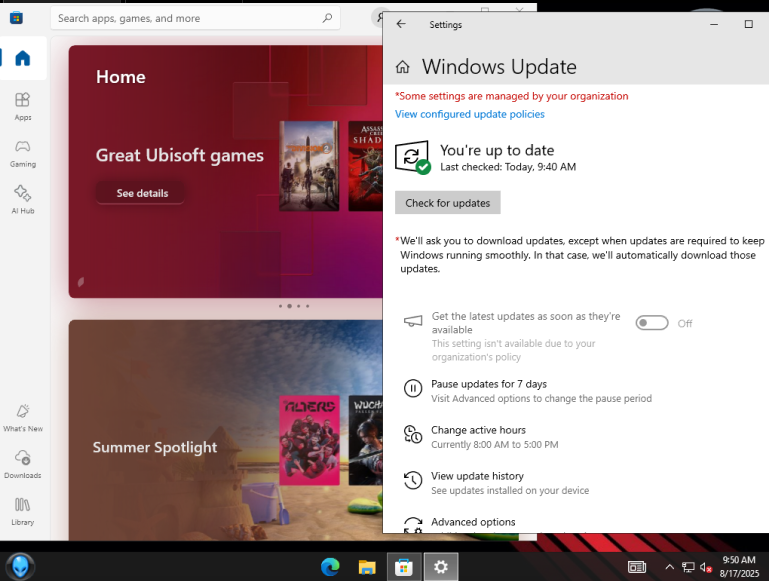Open Change active hours
The image size is (769, 581).
pos(478,430)
